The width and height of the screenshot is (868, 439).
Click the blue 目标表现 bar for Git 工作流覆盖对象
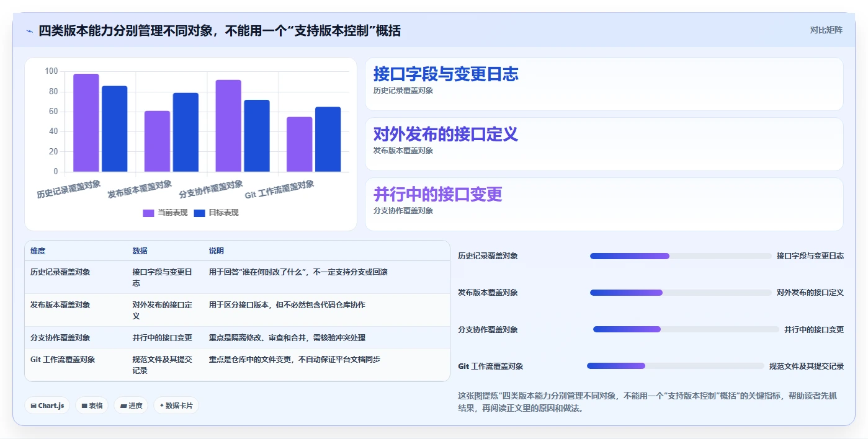[x=328, y=140]
